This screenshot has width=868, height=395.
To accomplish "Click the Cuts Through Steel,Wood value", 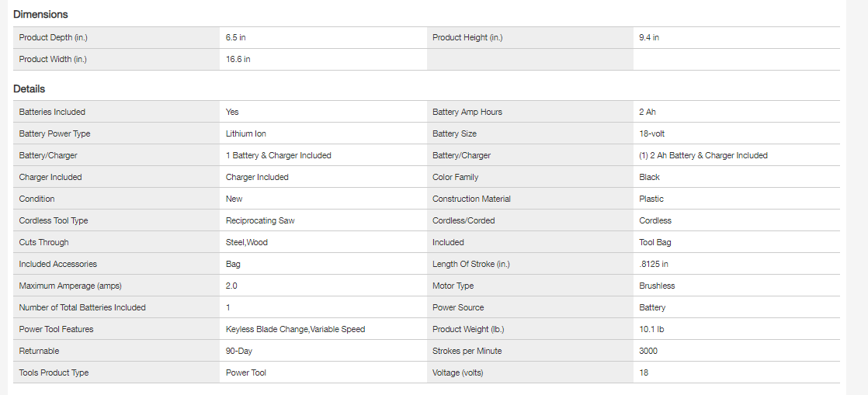I will pyautogui.click(x=246, y=242).
